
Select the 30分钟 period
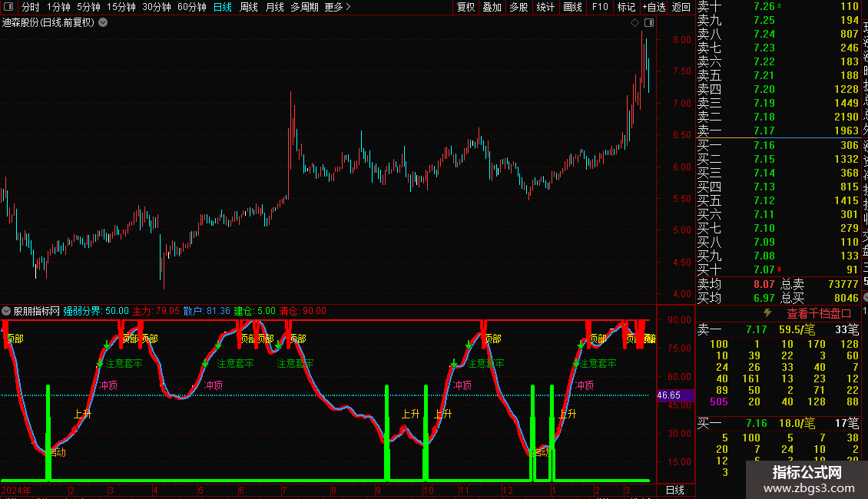pyautogui.click(x=157, y=7)
